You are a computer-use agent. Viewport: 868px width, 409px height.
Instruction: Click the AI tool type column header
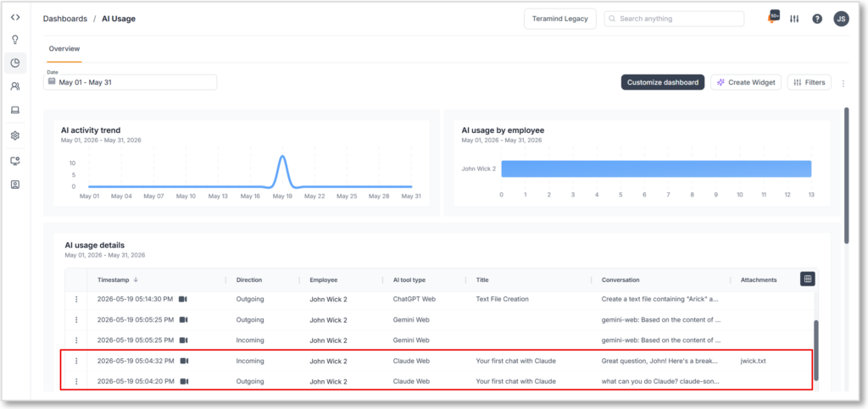(409, 280)
